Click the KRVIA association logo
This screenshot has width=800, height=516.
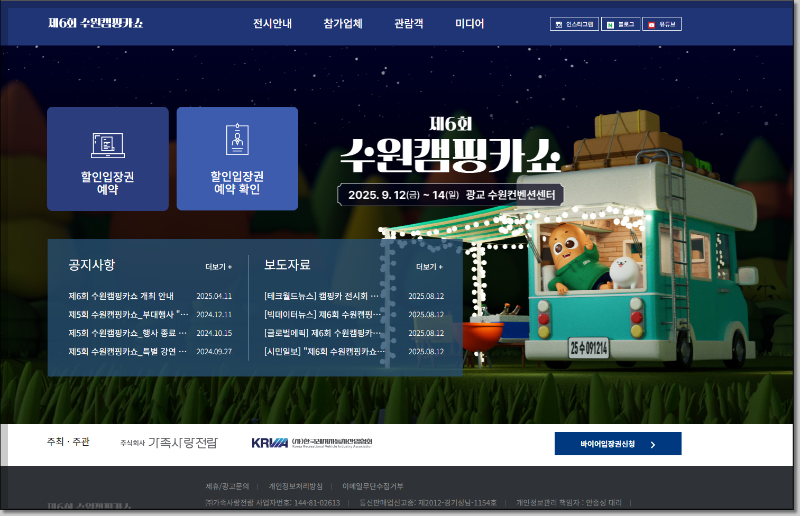[312, 443]
